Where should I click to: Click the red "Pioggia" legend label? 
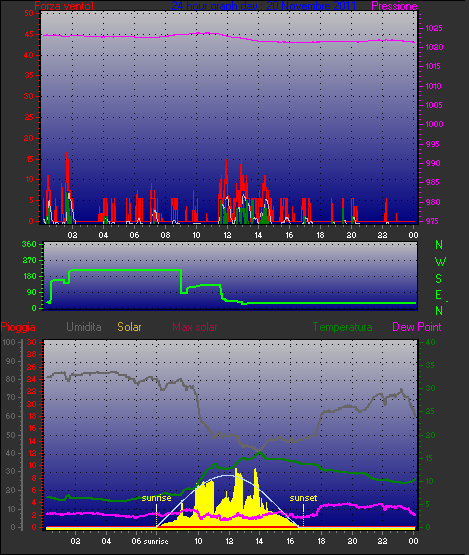tap(18, 327)
